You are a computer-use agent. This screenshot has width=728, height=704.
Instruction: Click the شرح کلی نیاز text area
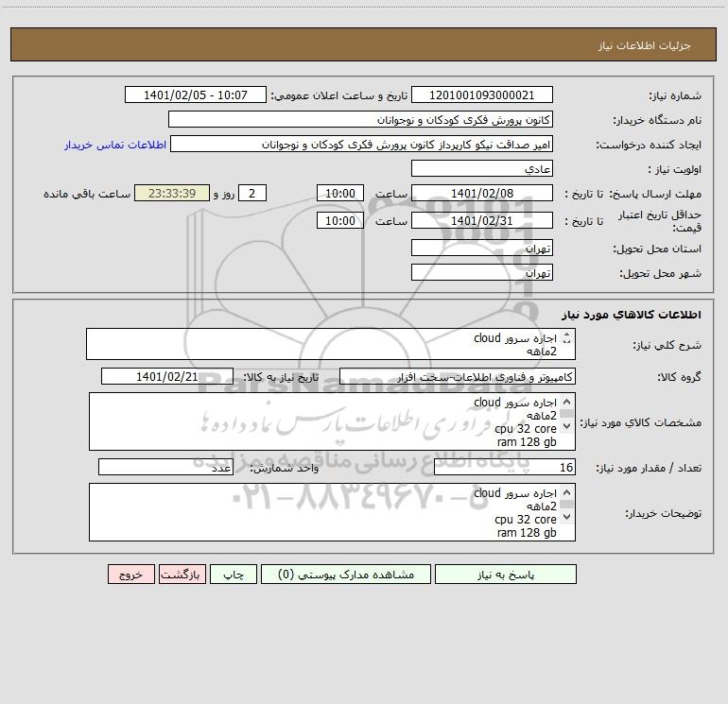(331, 344)
